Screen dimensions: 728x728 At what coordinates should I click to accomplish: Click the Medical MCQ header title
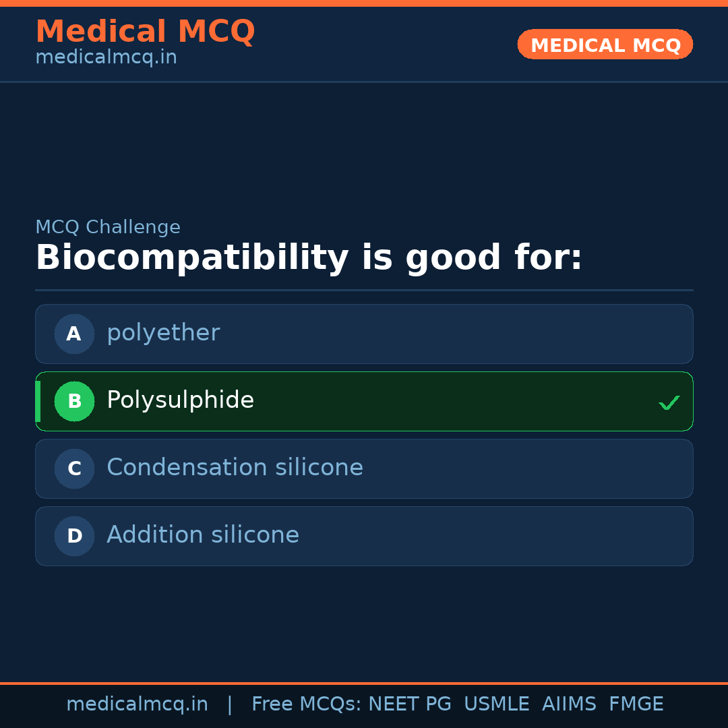pos(145,32)
